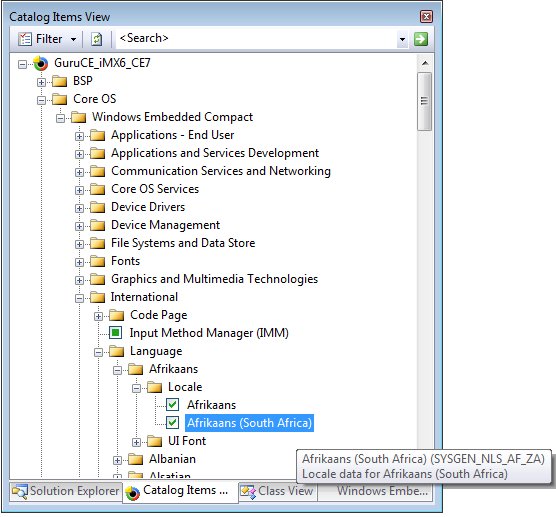Select Graphics and Multimedia Technologies label
Screen dimensions: 556x517
tap(215, 279)
